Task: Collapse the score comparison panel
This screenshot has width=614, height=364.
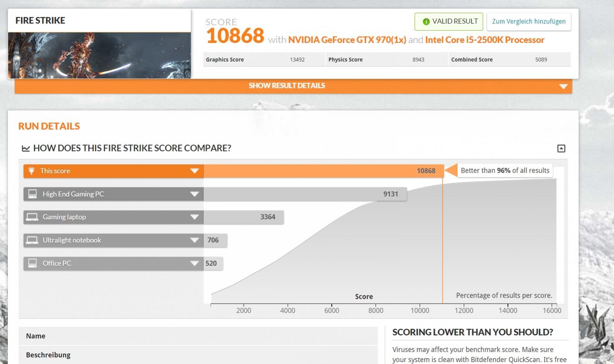Action: point(561,148)
